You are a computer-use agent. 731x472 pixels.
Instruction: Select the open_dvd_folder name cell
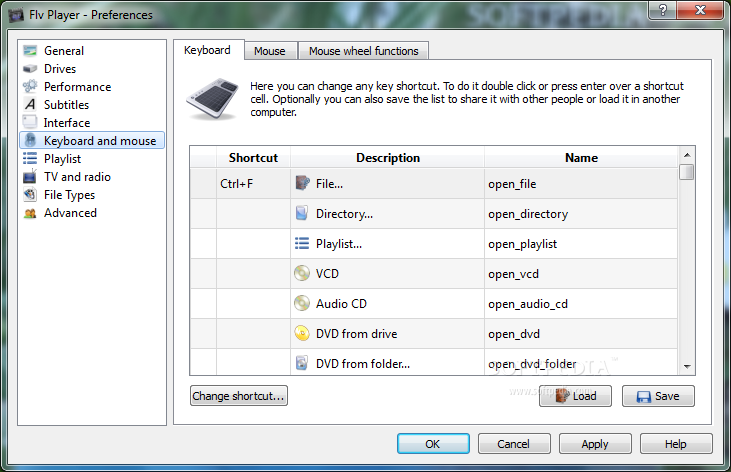581,362
